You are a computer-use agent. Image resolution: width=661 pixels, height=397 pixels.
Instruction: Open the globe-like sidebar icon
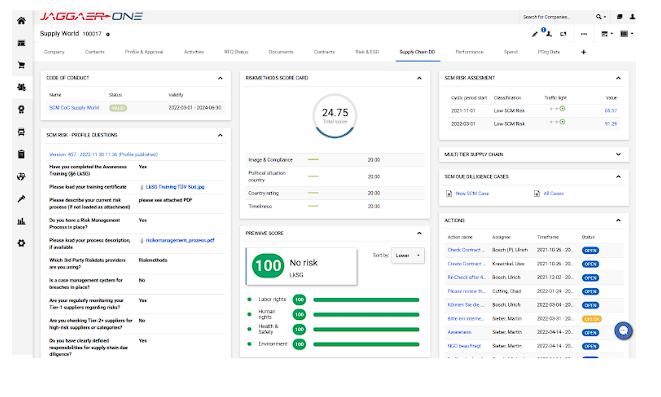coord(21,177)
